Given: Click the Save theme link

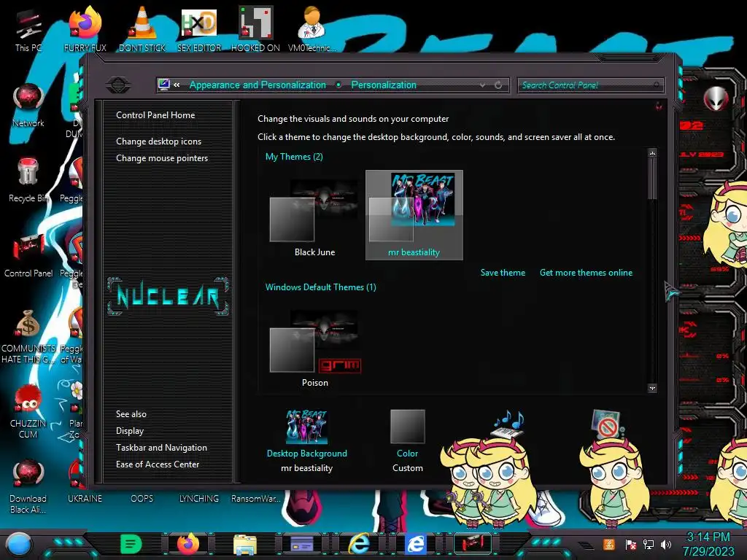Looking at the screenshot, I should pos(503,273).
